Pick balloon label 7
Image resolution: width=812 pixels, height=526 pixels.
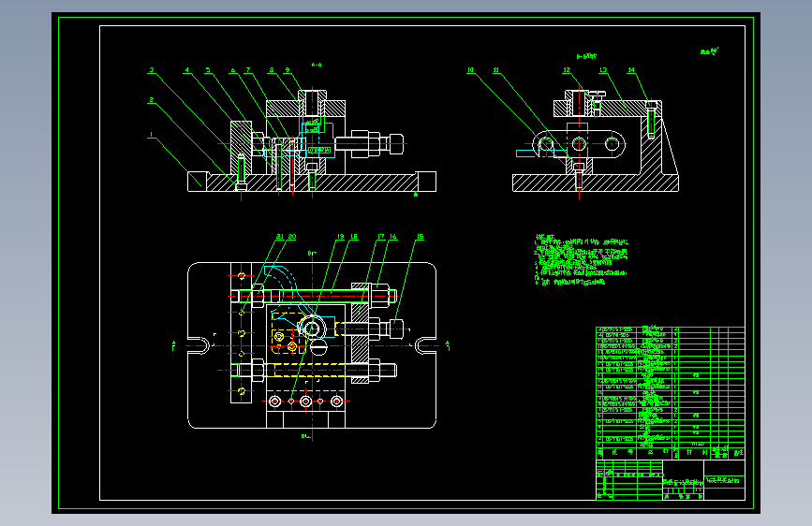(x=248, y=70)
